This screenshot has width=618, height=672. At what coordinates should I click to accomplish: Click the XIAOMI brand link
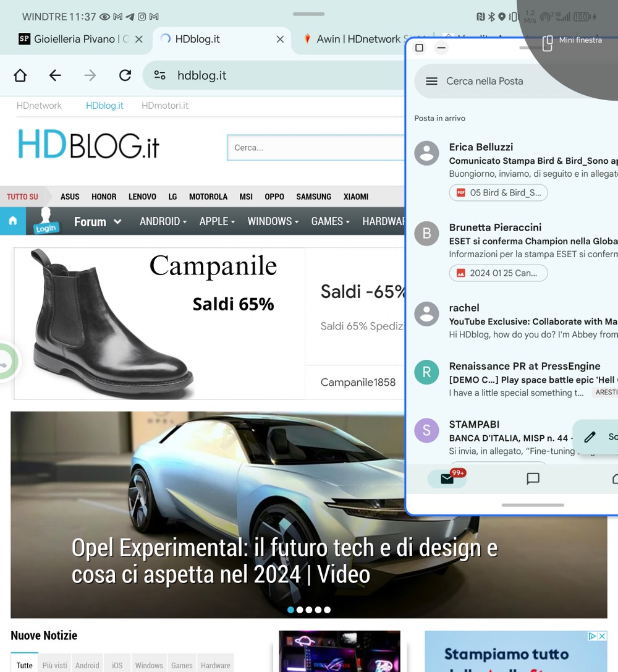coord(356,197)
